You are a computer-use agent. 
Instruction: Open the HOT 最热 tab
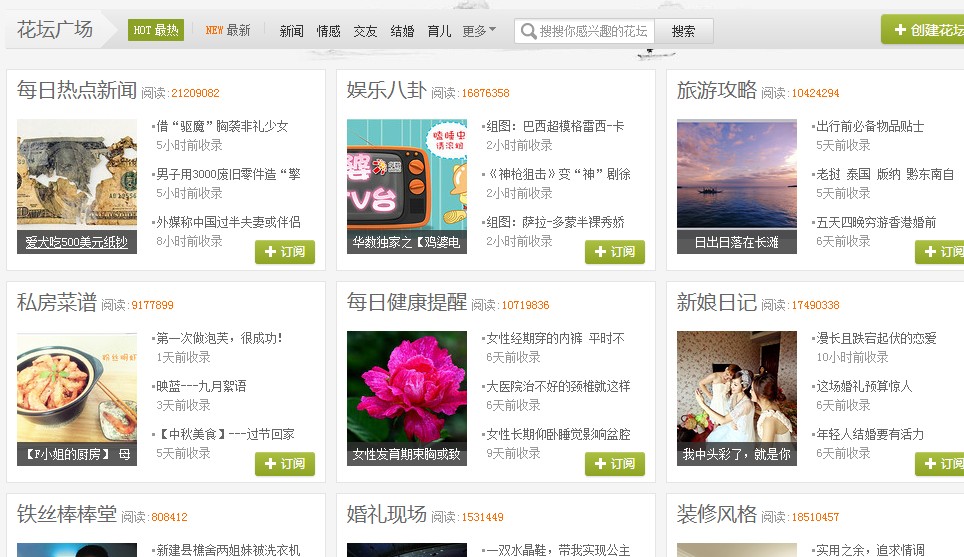(156, 30)
